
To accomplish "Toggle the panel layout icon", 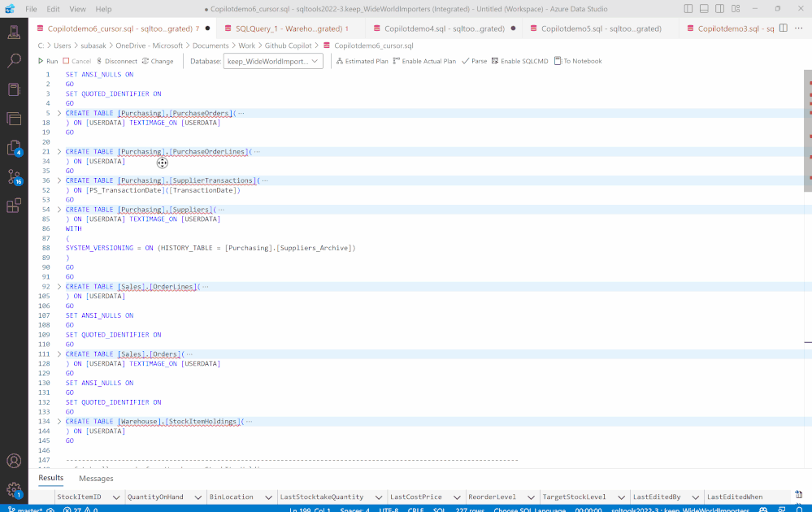I will [x=704, y=9].
